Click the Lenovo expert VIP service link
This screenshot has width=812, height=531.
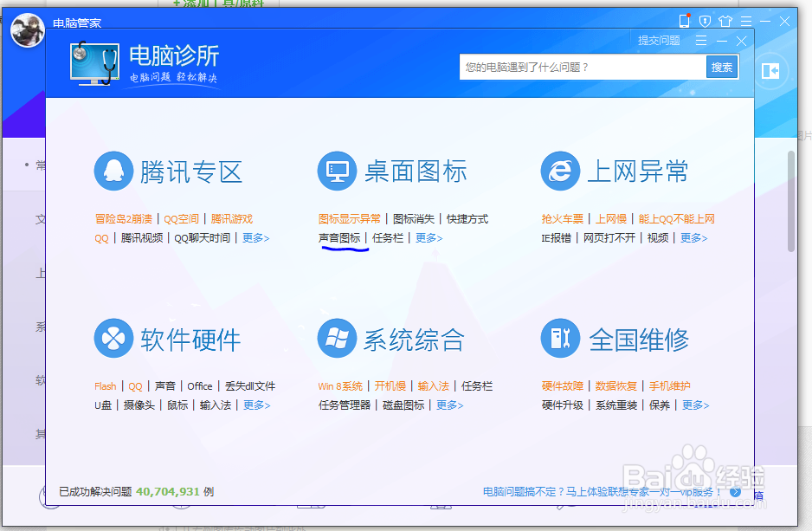[x=603, y=492]
